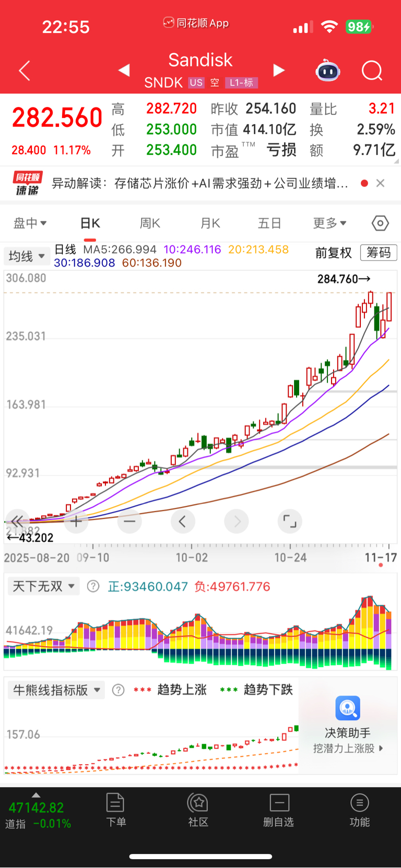The height and width of the screenshot is (868, 401).
Task: Zoom out chart with minus button
Action: [129, 521]
